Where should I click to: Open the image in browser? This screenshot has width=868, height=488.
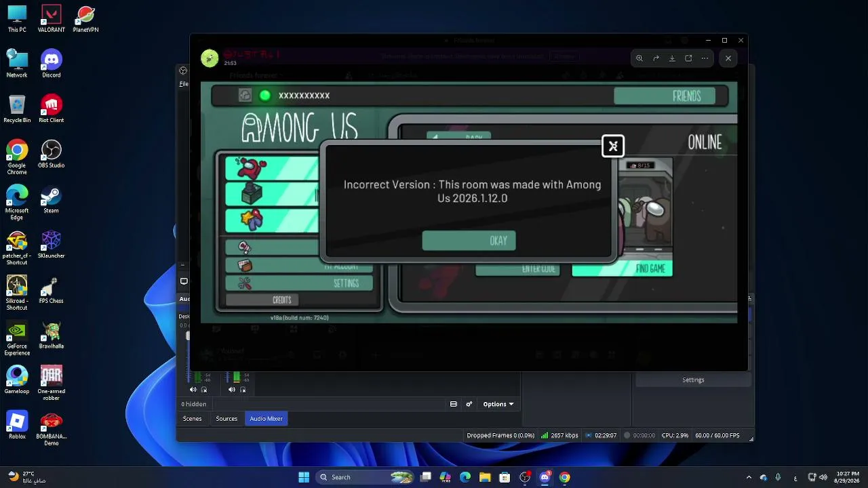[688, 58]
